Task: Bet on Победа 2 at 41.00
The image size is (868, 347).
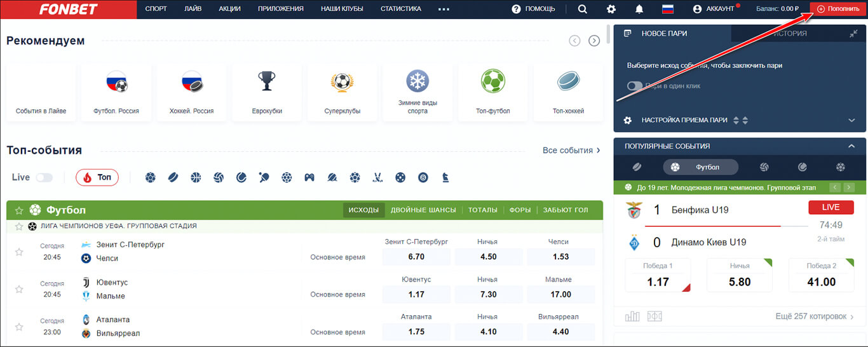Action: click(821, 275)
